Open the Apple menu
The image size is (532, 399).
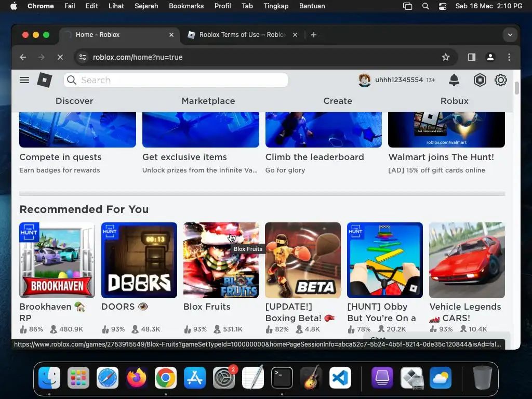coord(14,6)
